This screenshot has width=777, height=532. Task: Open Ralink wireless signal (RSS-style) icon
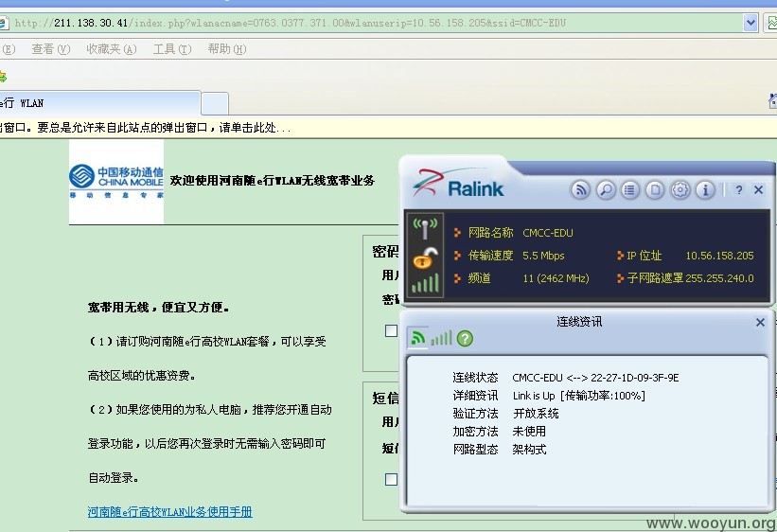[x=581, y=189]
